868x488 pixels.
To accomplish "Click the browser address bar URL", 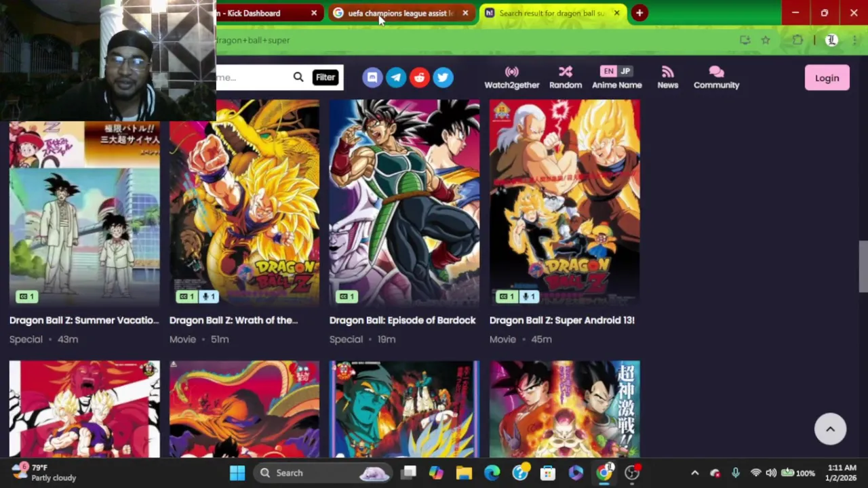I will click(252, 40).
